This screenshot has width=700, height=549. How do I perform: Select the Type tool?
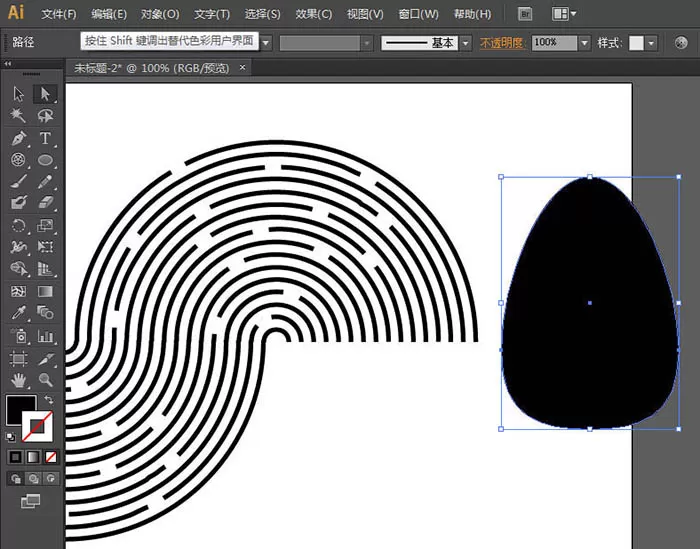(x=45, y=138)
